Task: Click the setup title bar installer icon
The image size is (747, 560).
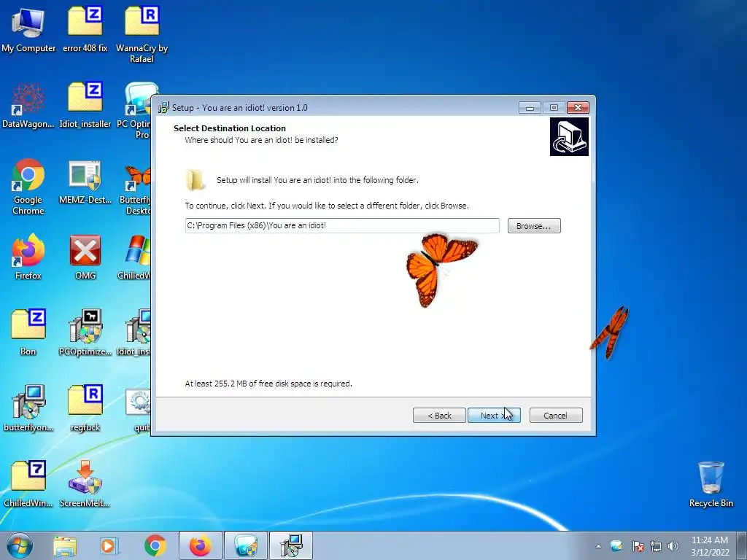Action: (x=163, y=108)
